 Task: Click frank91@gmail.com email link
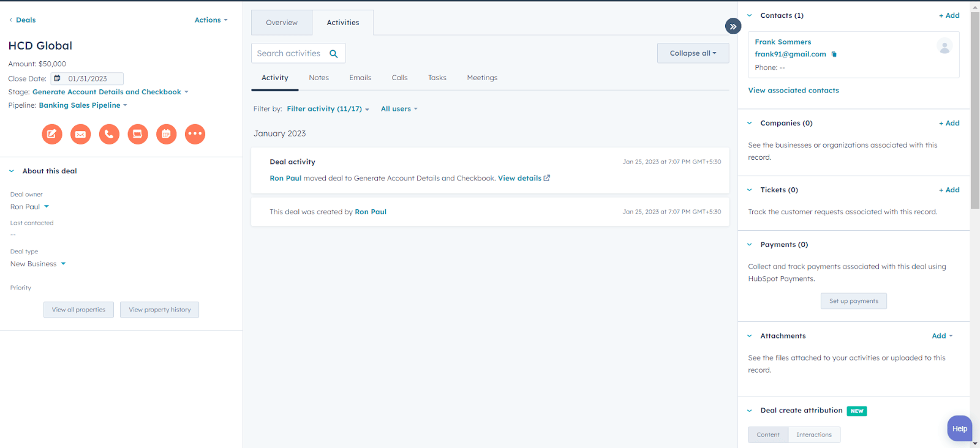pos(790,54)
